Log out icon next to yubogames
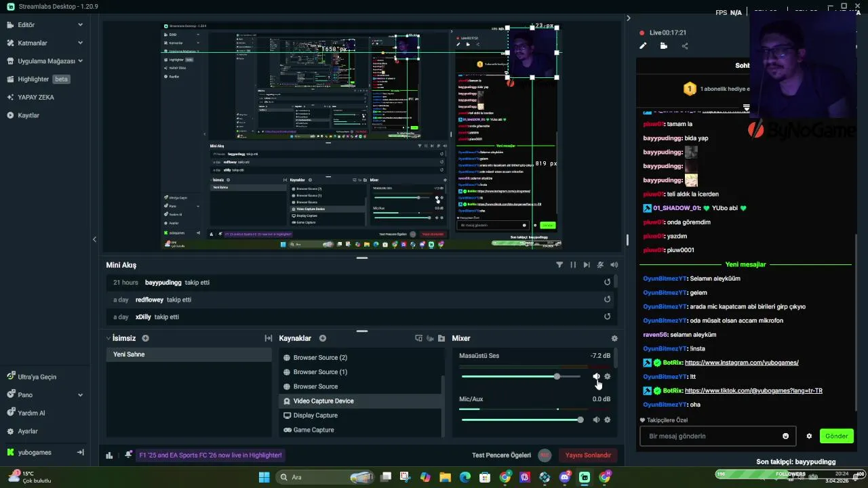 80,452
